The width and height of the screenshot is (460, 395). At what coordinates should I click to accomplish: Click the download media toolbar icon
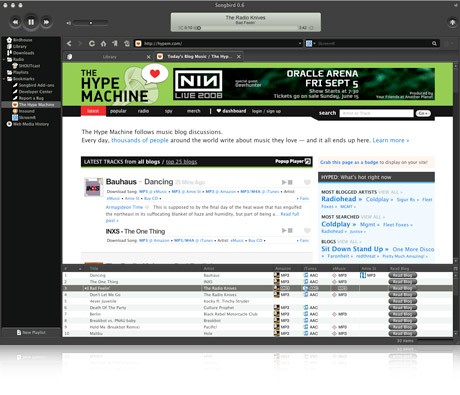pos(127,43)
